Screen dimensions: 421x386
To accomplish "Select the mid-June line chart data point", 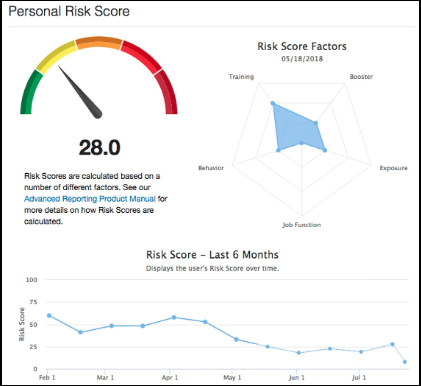I will [x=330, y=349].
